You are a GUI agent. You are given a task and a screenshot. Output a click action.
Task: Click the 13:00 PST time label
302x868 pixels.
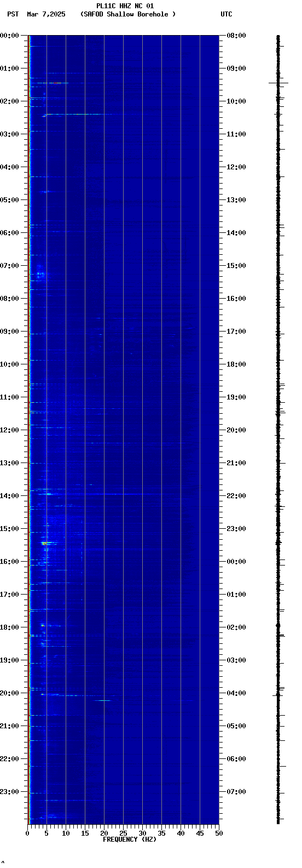10,463
